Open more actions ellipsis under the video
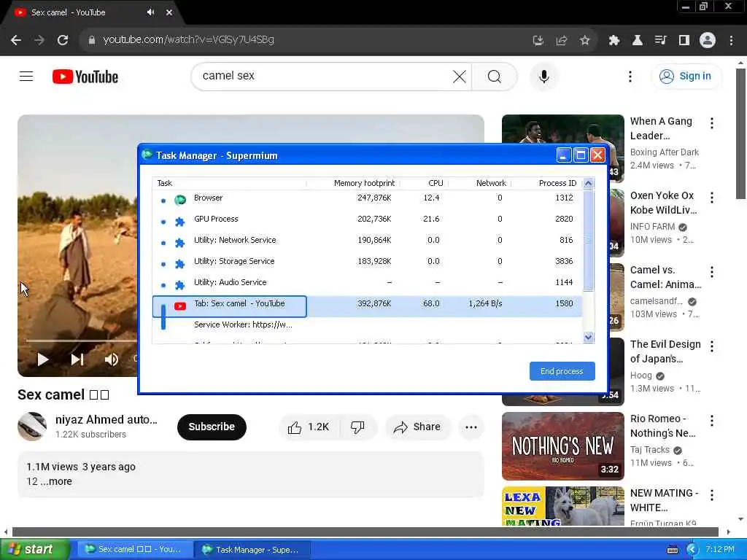The height and width of the screenshot is (560, 747). coord(471,427)
